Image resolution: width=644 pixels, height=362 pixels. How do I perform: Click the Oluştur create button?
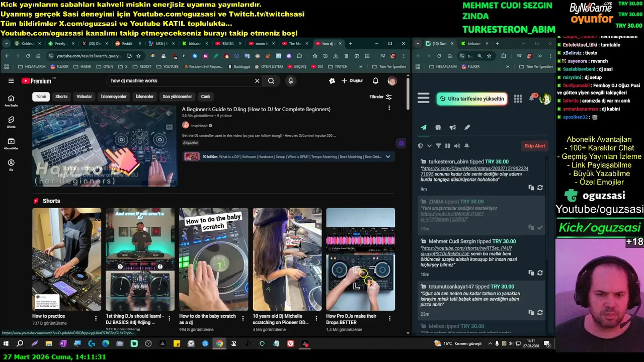pos(352,81)
